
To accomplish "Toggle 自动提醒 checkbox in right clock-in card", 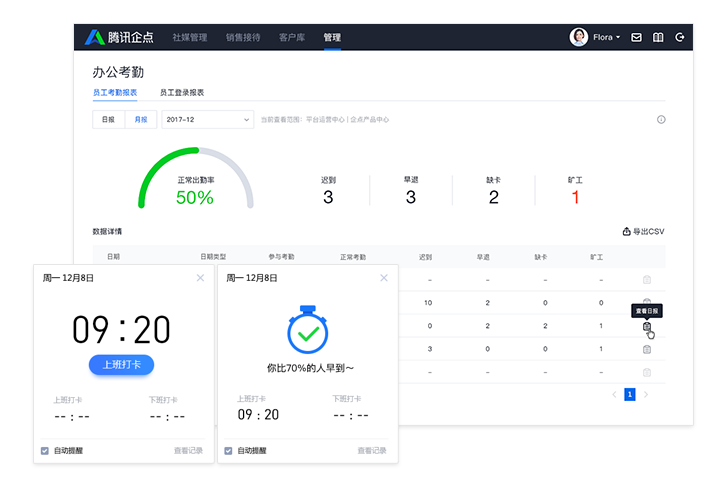I will click(x=229, y=451).
